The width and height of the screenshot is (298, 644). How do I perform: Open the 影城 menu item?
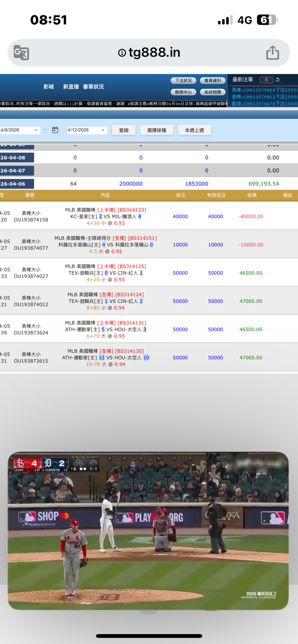49,87
